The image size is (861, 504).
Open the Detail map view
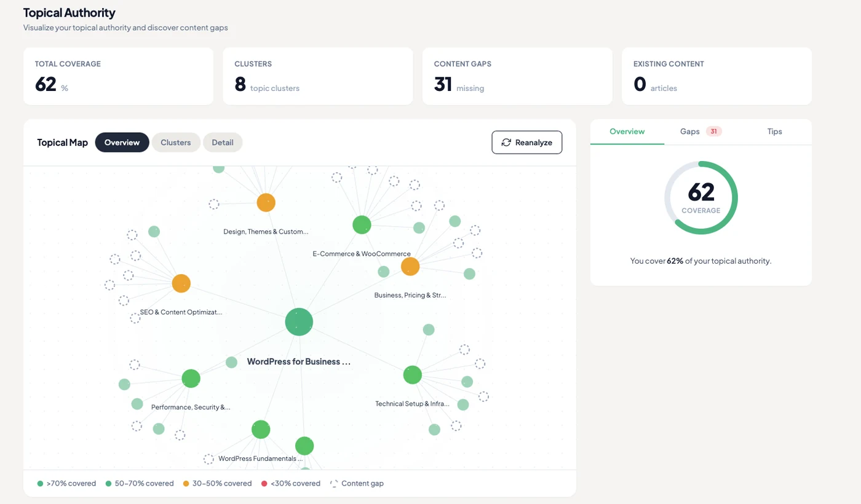click(223, 142)
